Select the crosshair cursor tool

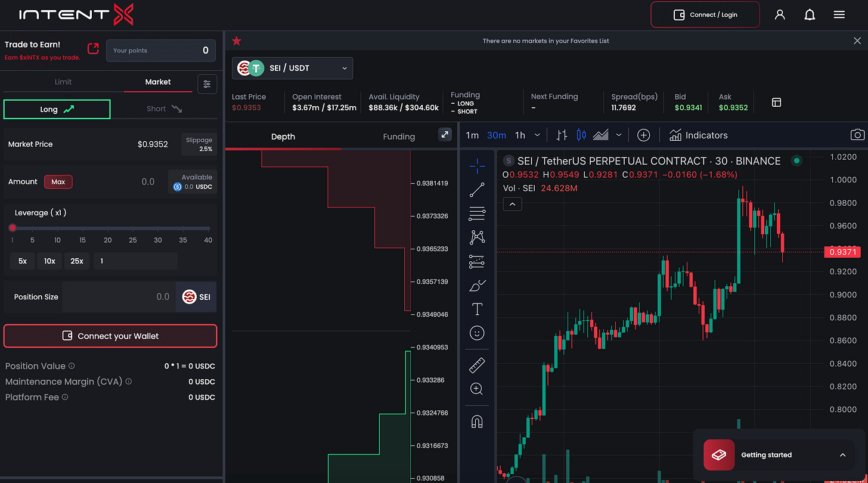[x=477, y=166]
